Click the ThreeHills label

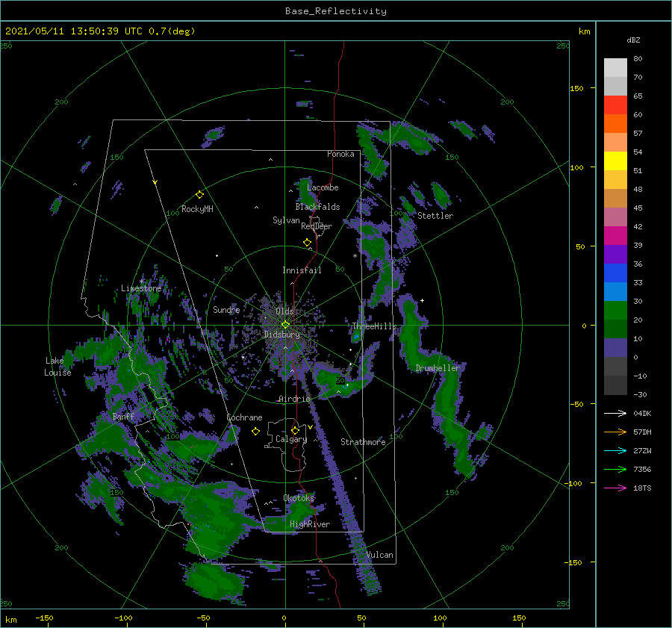[375, 326]
